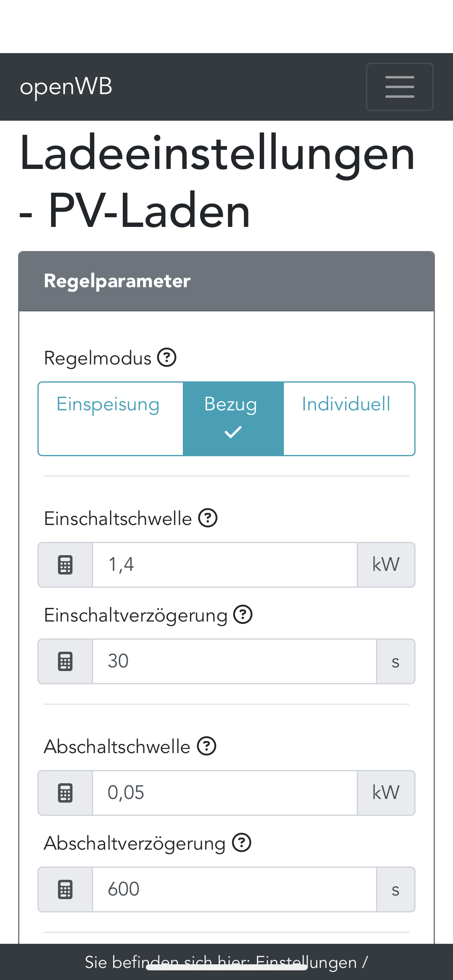The height and width of the screenshot is (980, 453).
Task: Focus the Abschaltverzögerung field with 600
Action: 234,889
